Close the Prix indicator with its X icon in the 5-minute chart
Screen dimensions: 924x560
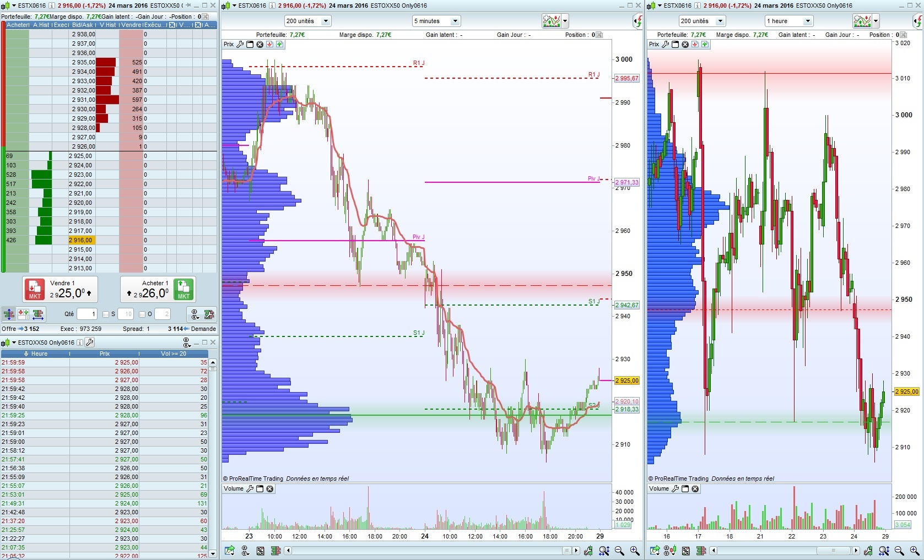(260, 45)
